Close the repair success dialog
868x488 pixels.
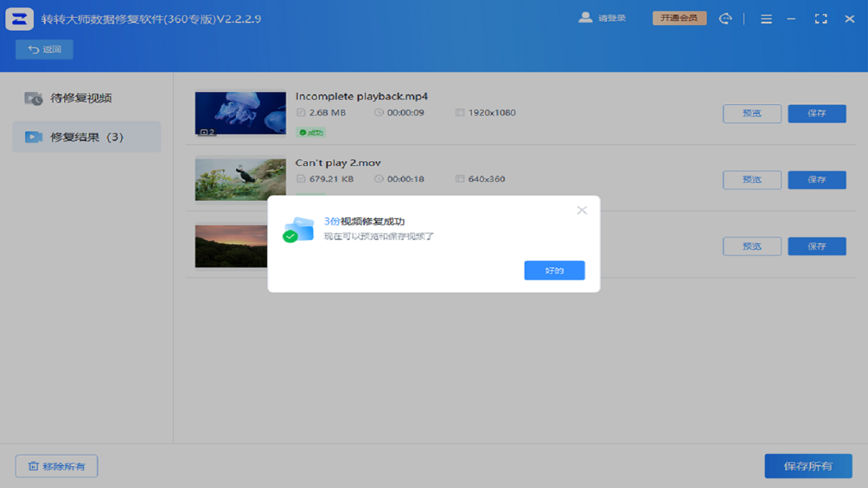(x=582, y=210)
